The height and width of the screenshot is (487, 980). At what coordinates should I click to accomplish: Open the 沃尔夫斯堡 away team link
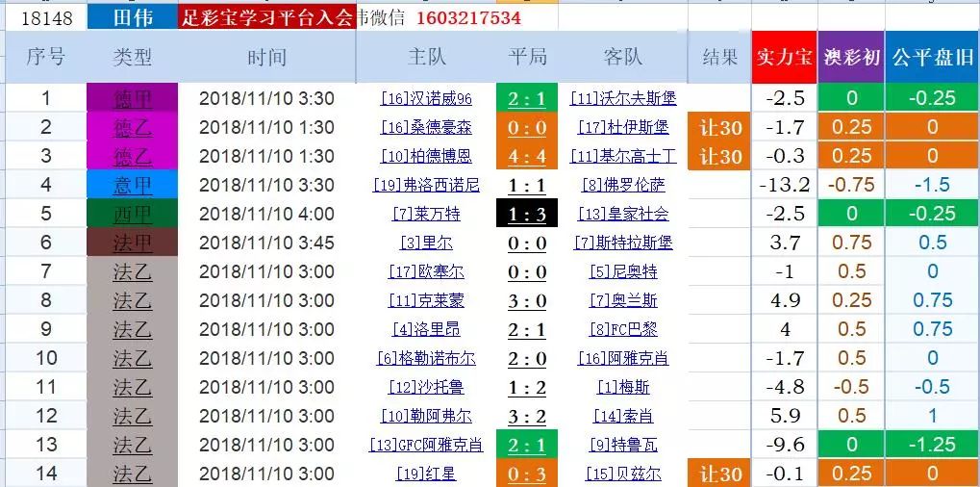(623, 98)
